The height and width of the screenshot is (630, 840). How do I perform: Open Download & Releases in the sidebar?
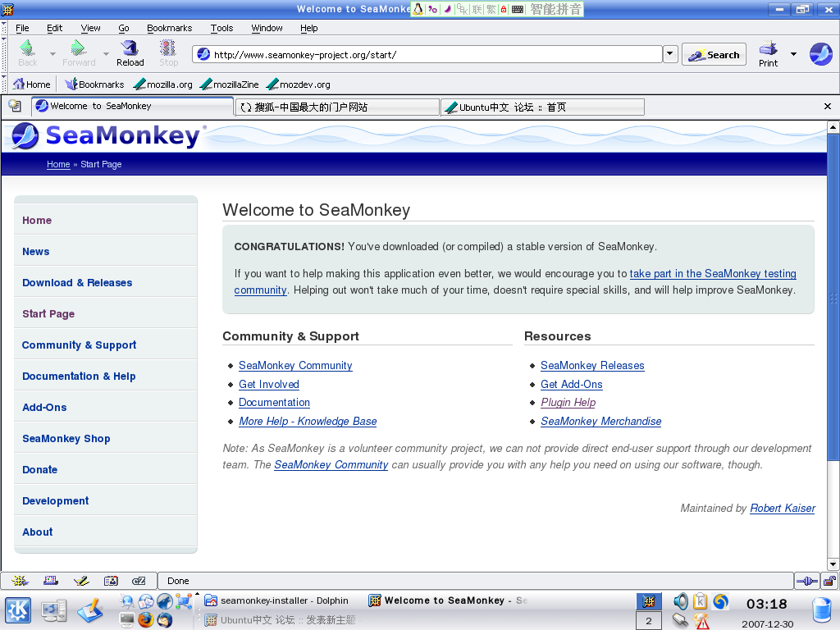point(77,282)
